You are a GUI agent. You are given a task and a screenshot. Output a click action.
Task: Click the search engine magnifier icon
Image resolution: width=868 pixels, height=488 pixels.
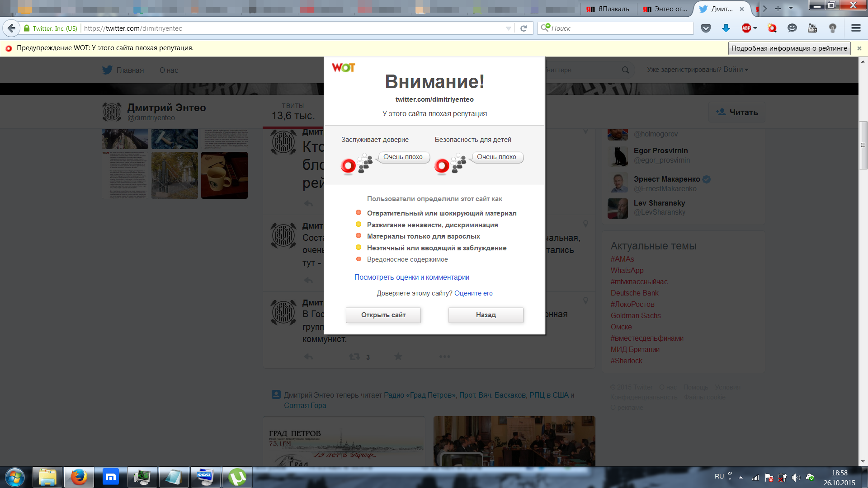point(546,28)
